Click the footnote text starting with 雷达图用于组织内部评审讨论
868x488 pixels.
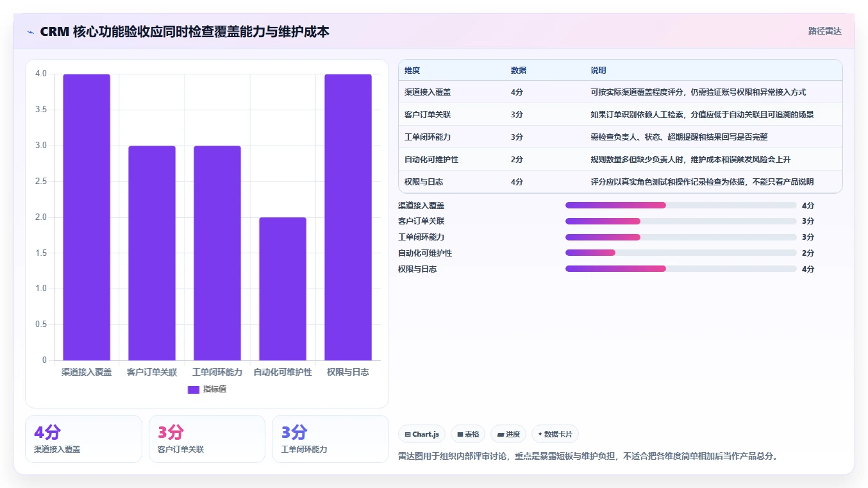588,457
